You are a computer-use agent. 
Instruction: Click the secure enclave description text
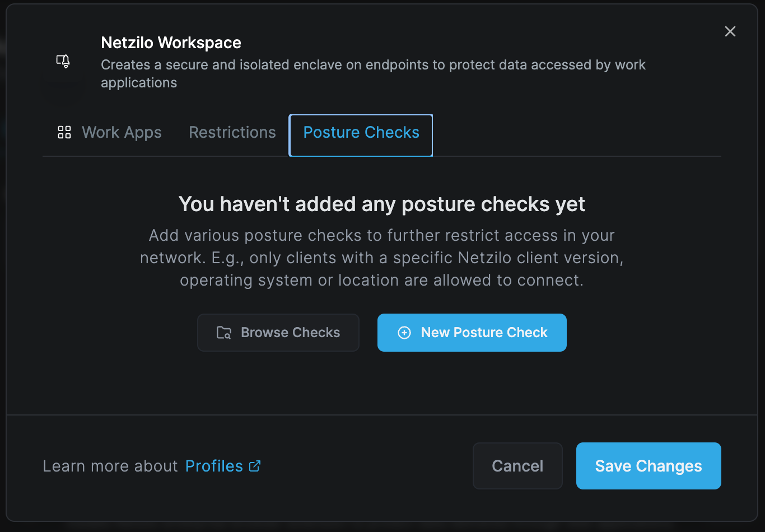pyautogui.click(x=373, y=73)
